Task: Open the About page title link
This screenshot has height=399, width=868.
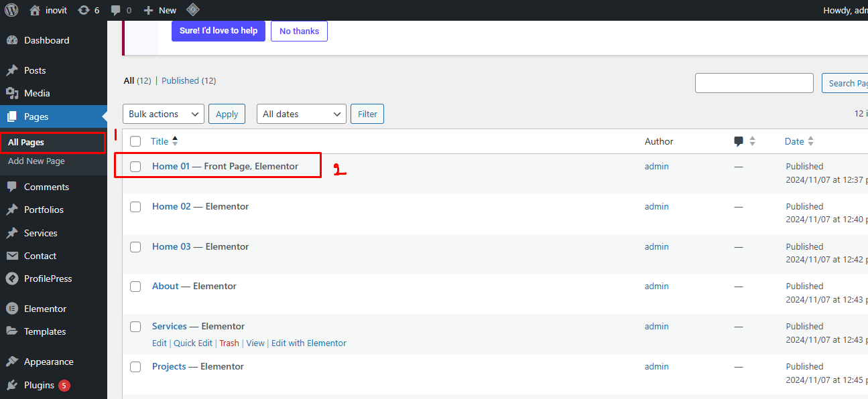Action: 165,286
